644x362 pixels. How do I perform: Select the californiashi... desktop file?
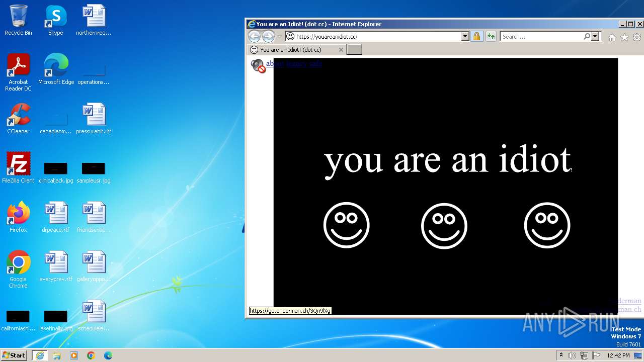pos(18,320)
